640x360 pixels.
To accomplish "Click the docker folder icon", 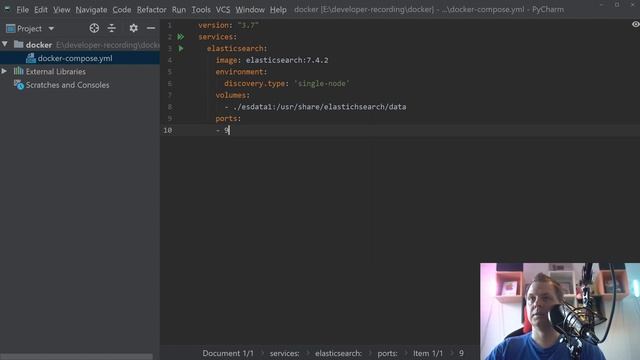I will 18,44.
